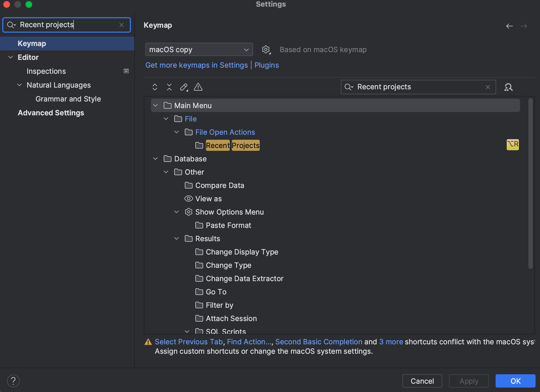Click the Inspections profile scope icon
The width and height of the screenshot is (540, 392).
coord(126,71)
